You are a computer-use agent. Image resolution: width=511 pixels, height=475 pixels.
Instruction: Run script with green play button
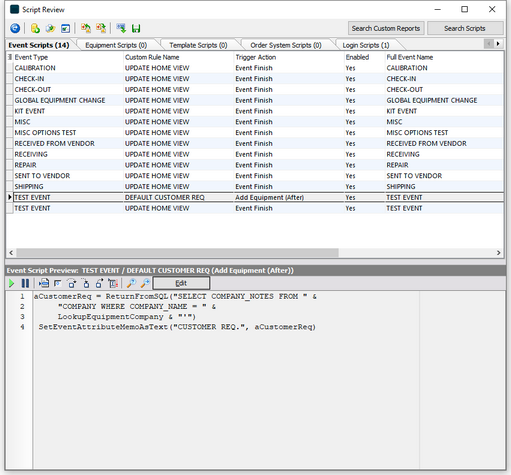[12, 283]
